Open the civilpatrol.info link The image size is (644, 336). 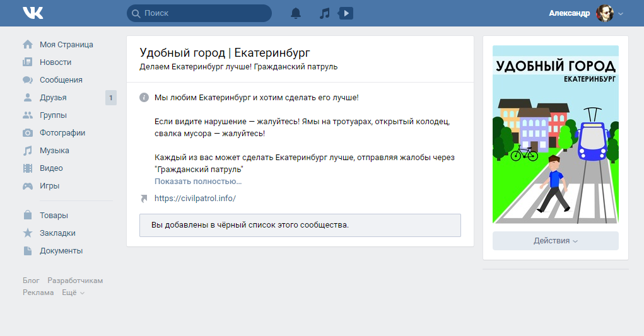pyautogui.click(x=195, y=198)
